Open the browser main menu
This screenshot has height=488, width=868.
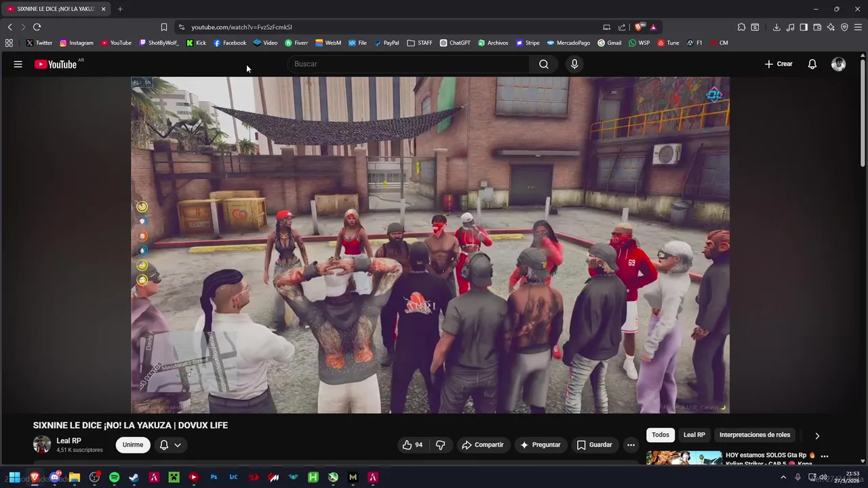pyautogui.click(x=858, y=27)
